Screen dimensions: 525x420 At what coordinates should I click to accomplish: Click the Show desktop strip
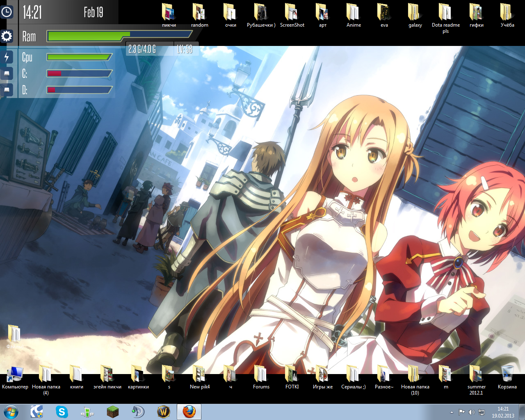pos(522,412)
